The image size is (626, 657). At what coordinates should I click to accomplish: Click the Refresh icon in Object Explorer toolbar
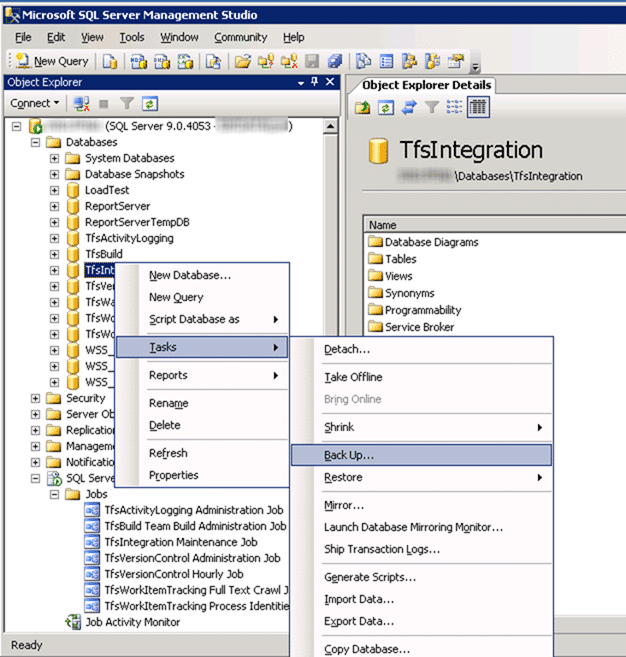(150, 103)
